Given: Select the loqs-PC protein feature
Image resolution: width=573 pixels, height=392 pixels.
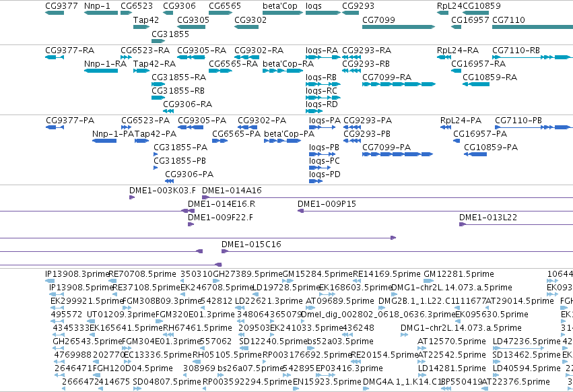Looking at the screenshot, I should point(320,168).
